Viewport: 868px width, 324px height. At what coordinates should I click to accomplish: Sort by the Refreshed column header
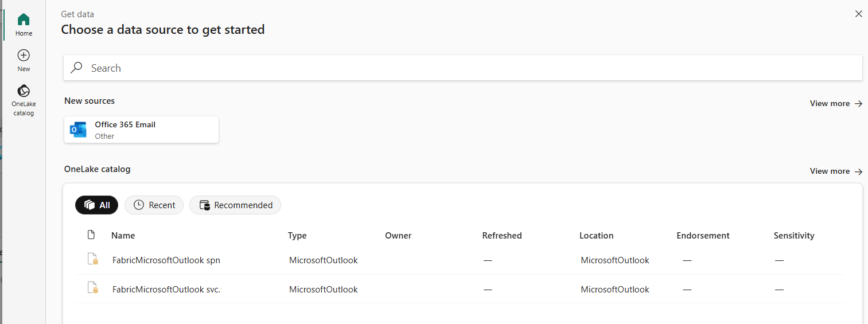[502, 235]
